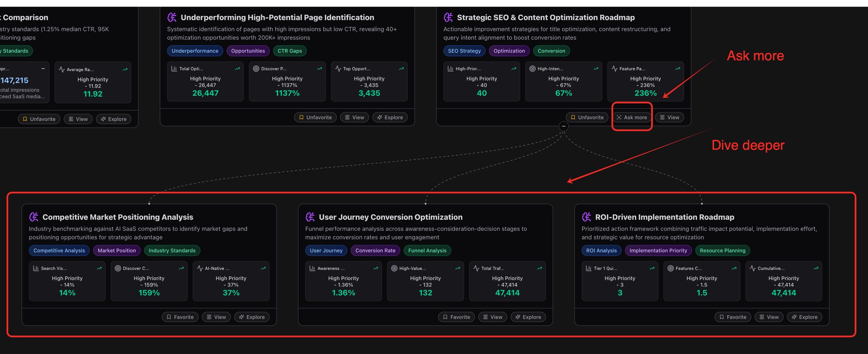Viewport: 868px width, 354px height.
Task: Open the 1137% Discover P... metric tile
Action: click(287, 82)
